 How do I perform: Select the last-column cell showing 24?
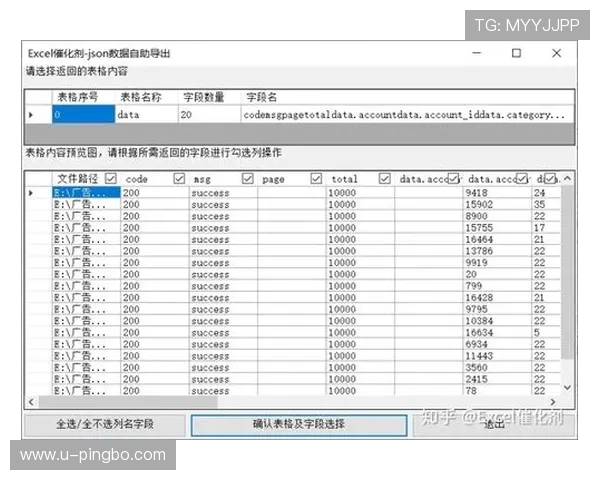(546, 193)
